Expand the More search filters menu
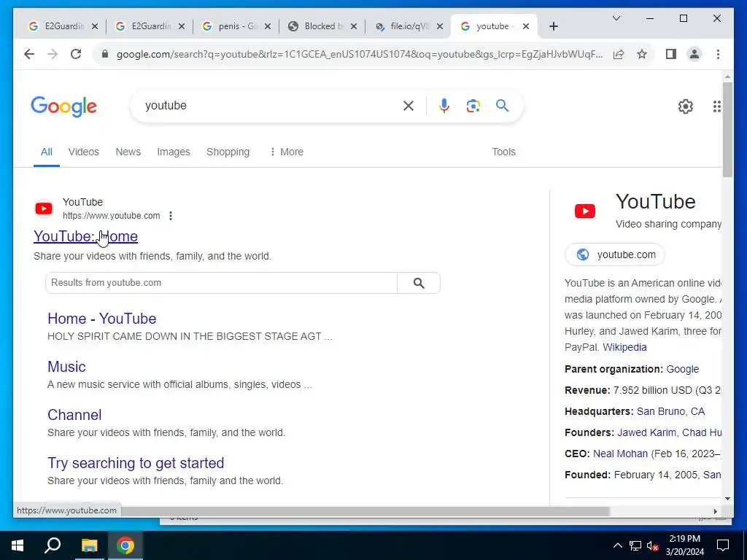The image size is (747, 560). click(x=286, y=152)
